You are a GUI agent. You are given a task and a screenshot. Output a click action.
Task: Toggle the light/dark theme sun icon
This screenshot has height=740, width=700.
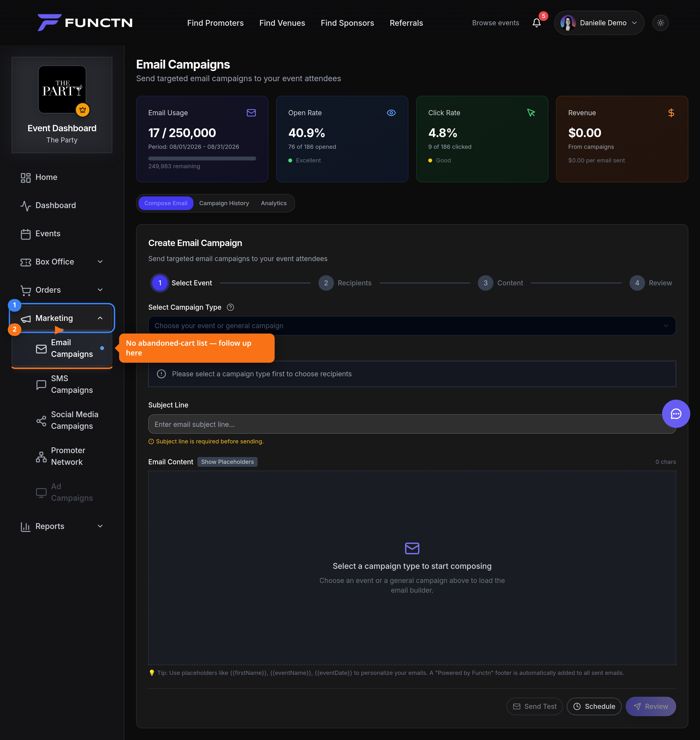[660, 23]
